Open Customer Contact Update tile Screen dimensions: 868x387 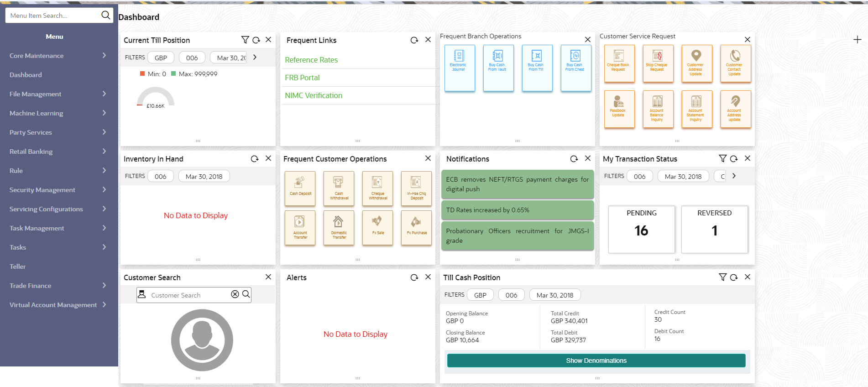coord(736,63)
